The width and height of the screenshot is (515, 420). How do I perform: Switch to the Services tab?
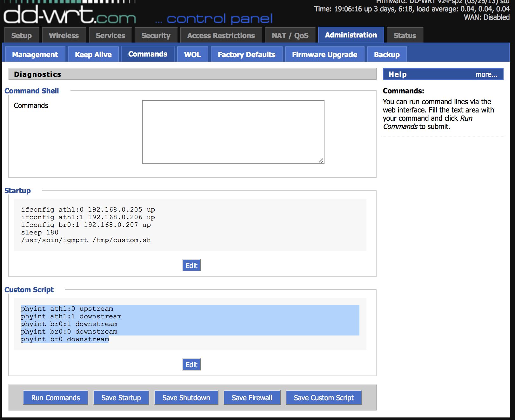click(x=110, y=35)
